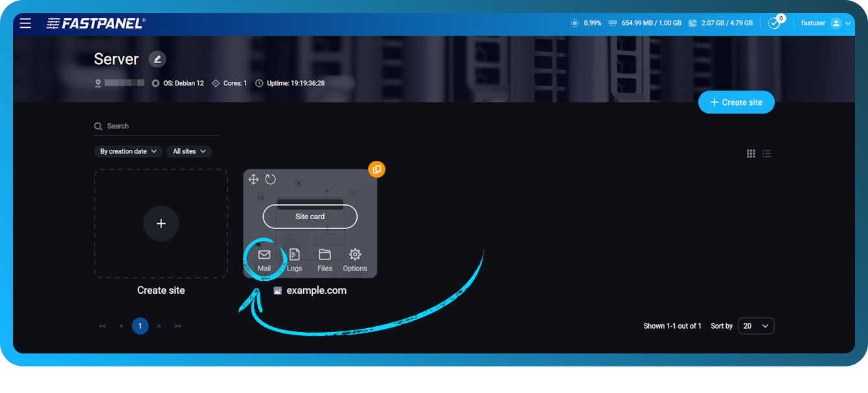Open the hamburger navigation menu
This screenshot has width=868, height=393.
[25, 23]
